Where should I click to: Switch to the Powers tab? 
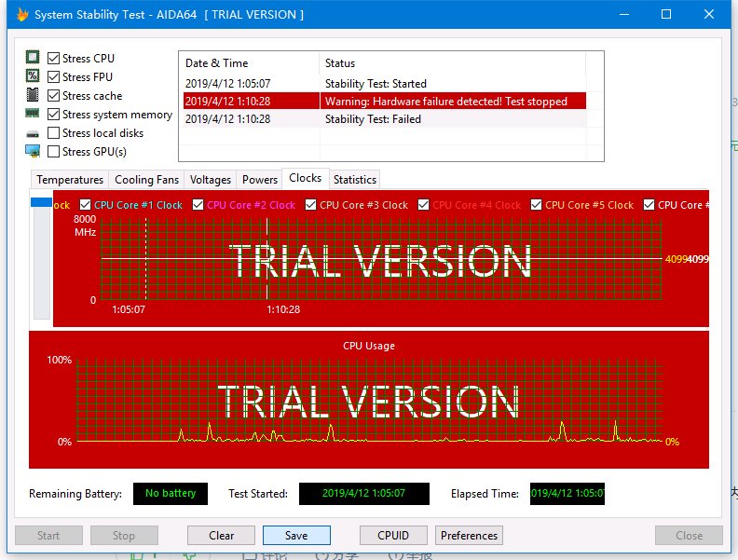[260, 180]
